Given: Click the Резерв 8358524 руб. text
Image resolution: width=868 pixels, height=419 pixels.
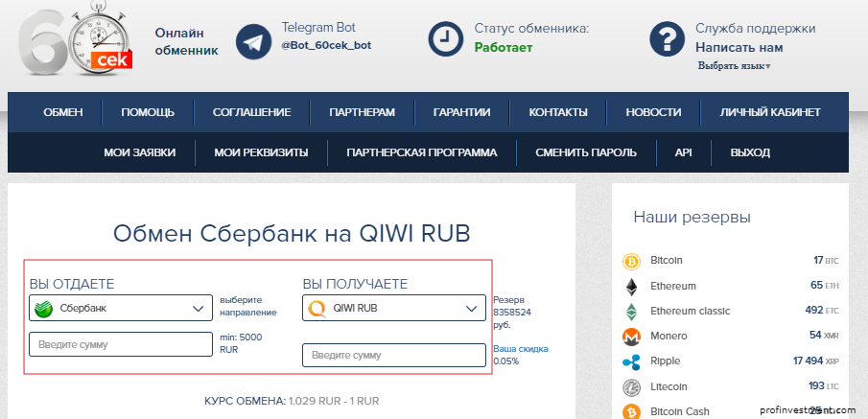Looking at the screenshot, I should point(512,313).
